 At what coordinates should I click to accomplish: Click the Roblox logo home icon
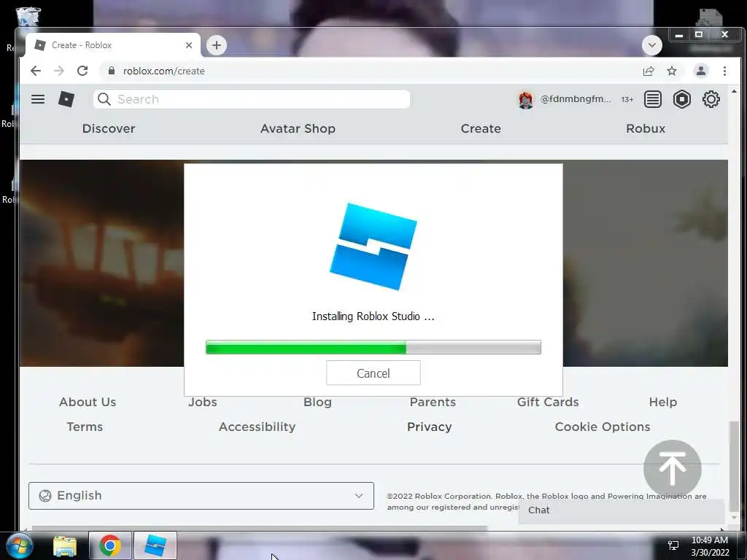click(66, 99)
